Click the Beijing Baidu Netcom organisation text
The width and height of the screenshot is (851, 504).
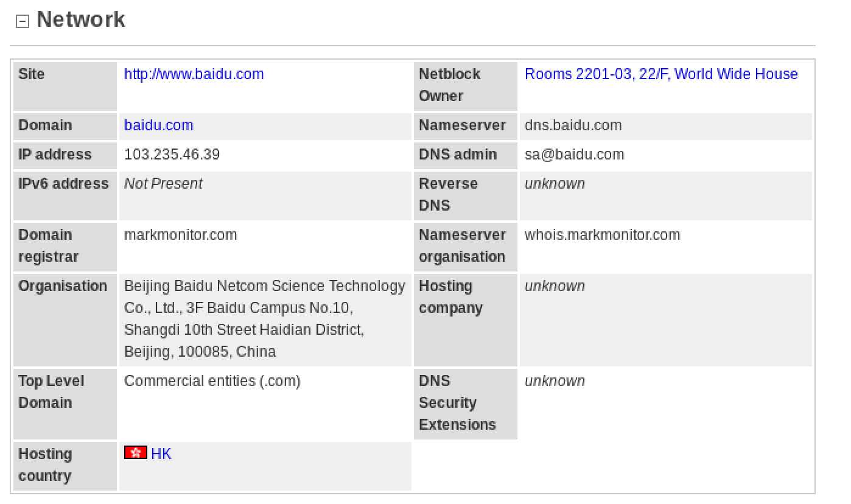click(265, 319)
